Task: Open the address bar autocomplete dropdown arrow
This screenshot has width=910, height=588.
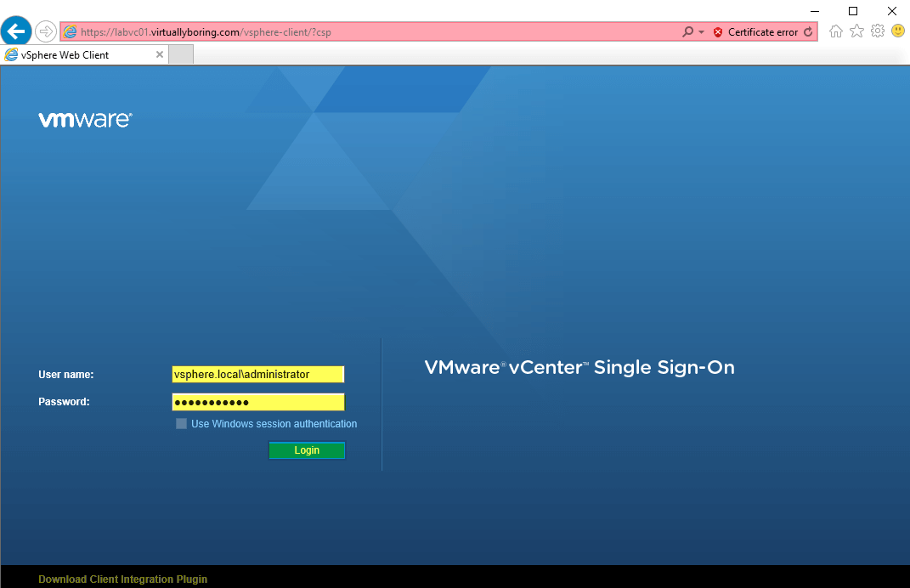Action: pos(701,32)
